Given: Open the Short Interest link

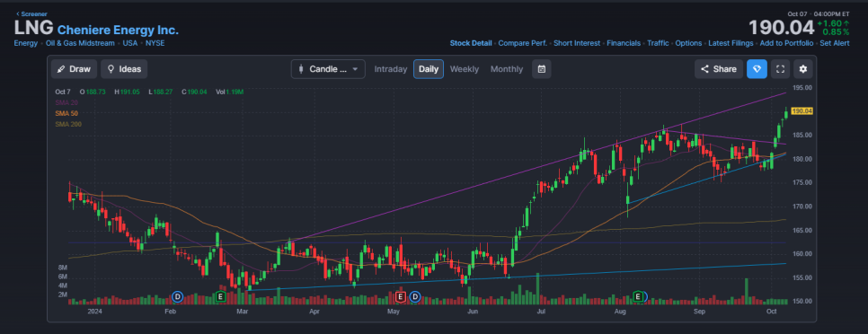Looking at the screenshot, I should 577,43.
